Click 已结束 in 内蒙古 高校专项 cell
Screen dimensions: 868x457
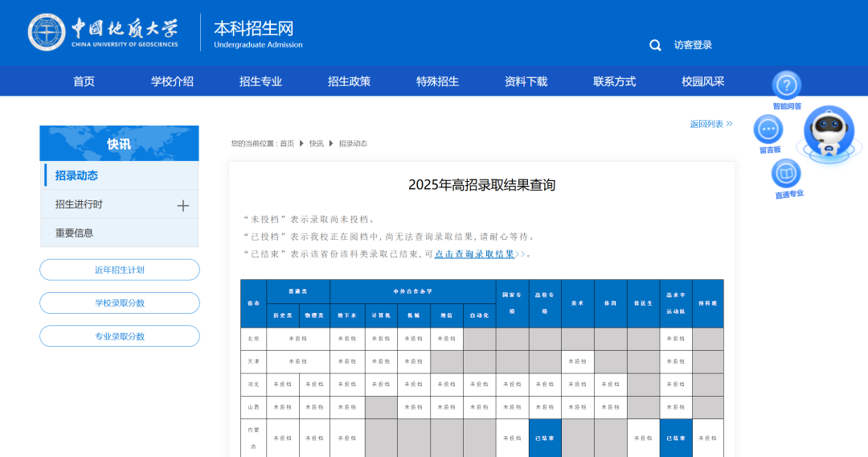(x=545, y=438)
